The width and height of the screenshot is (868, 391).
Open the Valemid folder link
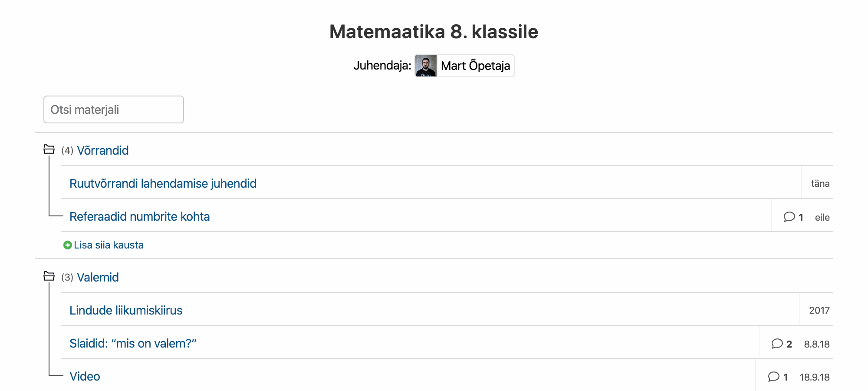pos(98,277)
